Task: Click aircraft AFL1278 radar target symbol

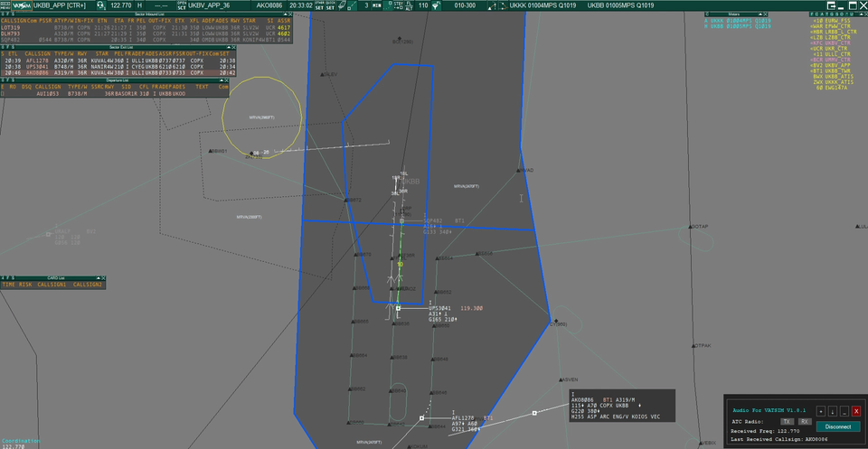Action: click(x=421, y=418)
